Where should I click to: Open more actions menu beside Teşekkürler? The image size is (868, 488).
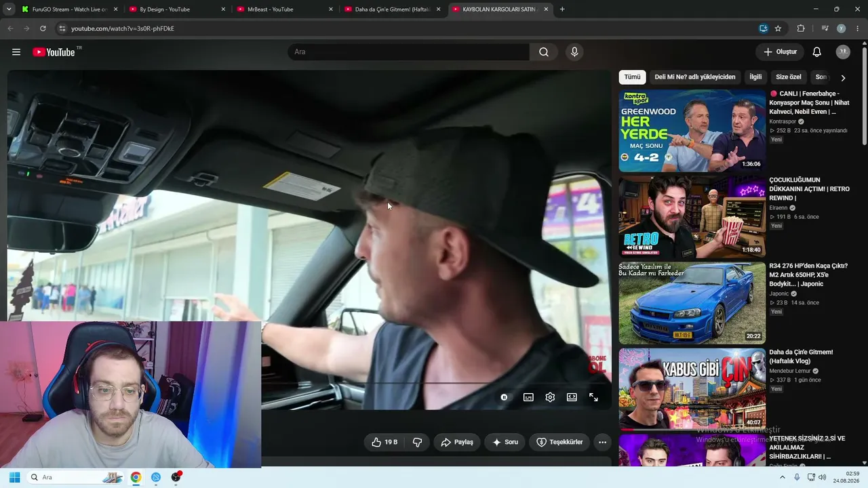pos(602,442)
